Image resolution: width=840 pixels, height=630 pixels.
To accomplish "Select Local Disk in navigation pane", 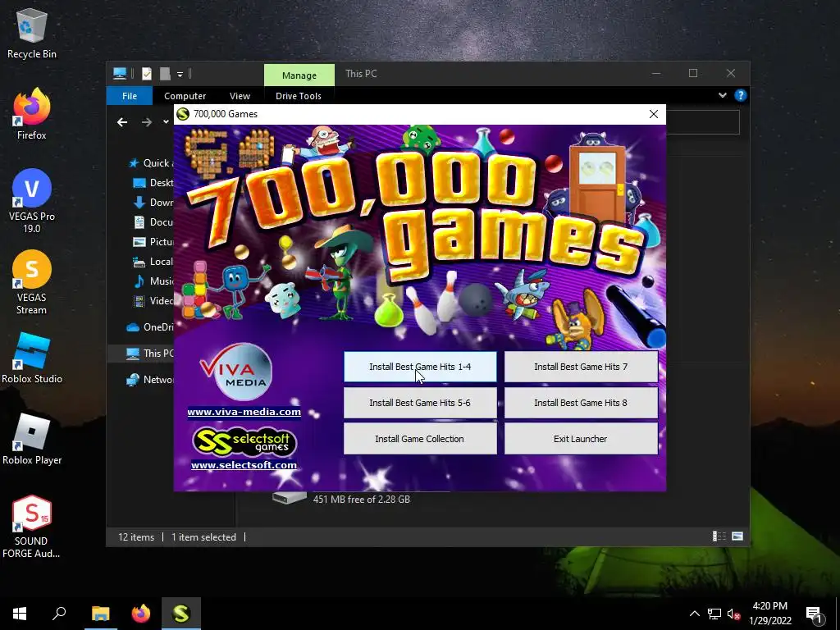I will 153,262.
